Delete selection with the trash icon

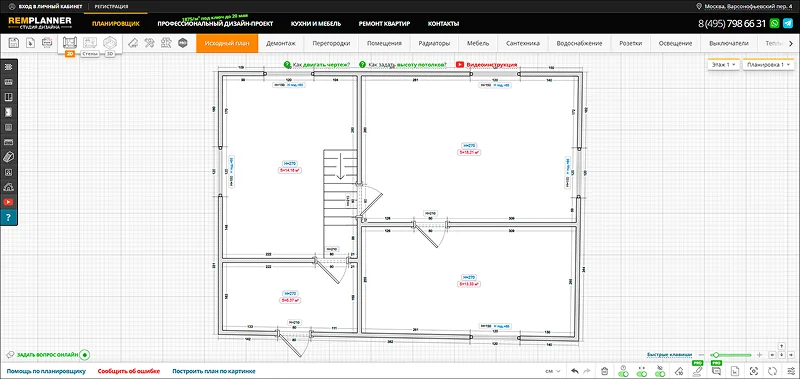click(604, 371)
